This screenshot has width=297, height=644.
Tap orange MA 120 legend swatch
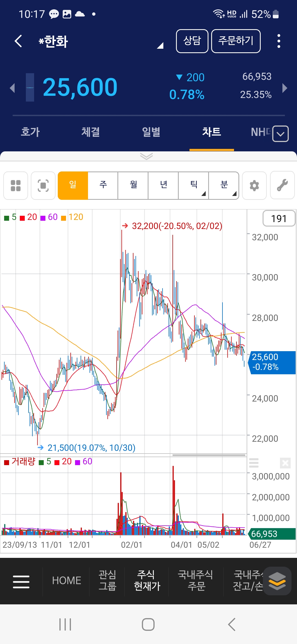coord(64,218)
